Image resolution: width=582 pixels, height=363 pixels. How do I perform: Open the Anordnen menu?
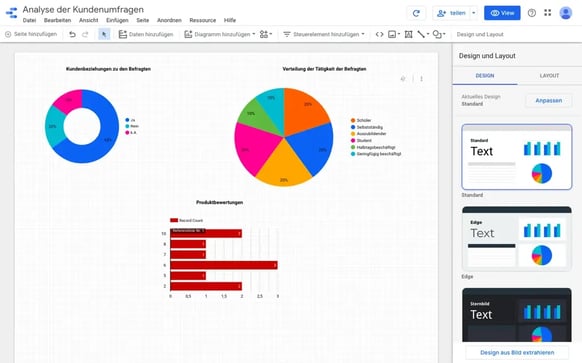(169, 20)
